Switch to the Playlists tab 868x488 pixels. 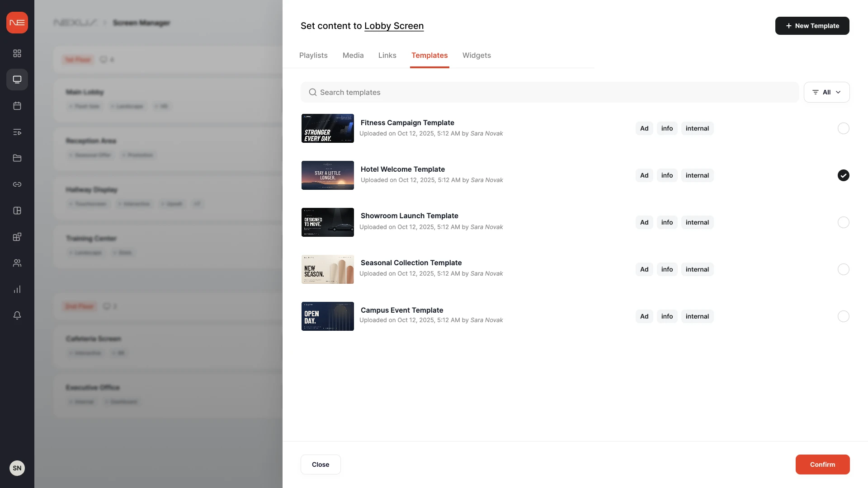[313, 55]
